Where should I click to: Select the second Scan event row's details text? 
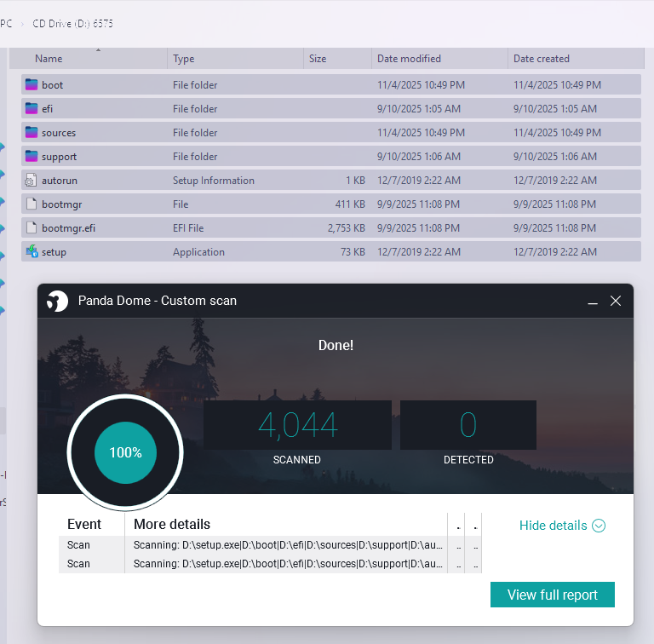[288, 564]
